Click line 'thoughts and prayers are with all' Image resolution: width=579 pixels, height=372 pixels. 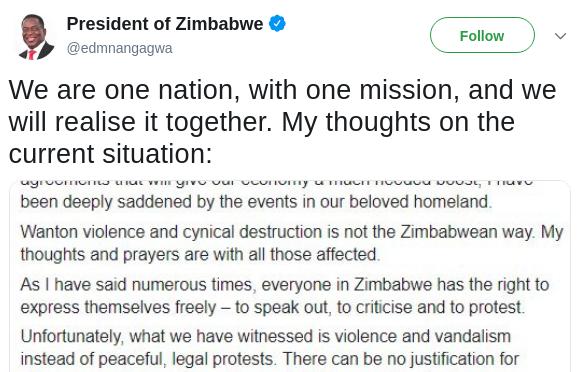click(200, 255)
